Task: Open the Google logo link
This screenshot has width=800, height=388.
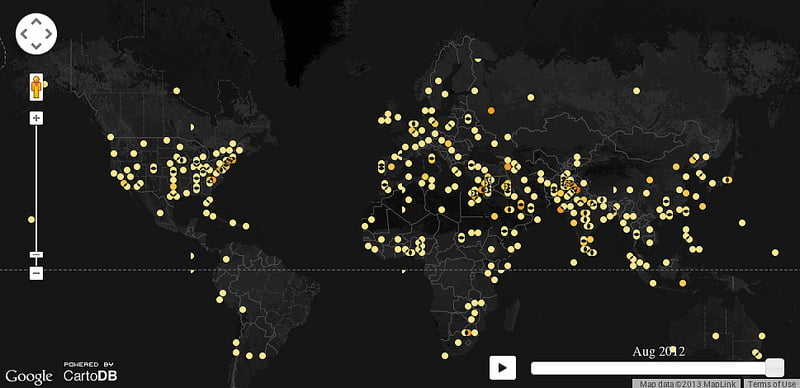Action: tap(29, 376)
